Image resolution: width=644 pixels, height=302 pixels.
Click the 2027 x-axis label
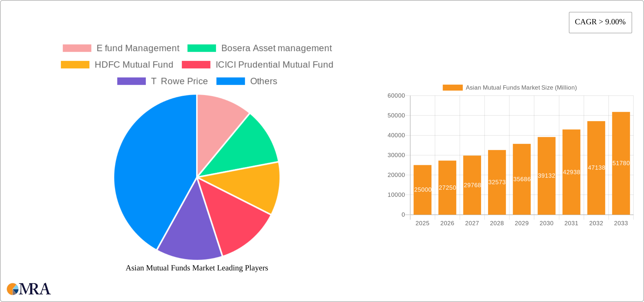click(472, 223)
